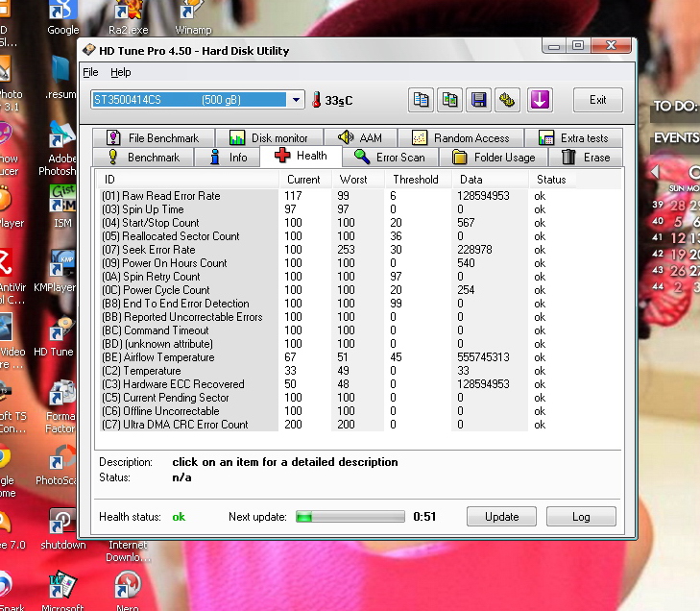Open the options gear icon
This screenshot has width=700, height=611.
click(507, 100)
